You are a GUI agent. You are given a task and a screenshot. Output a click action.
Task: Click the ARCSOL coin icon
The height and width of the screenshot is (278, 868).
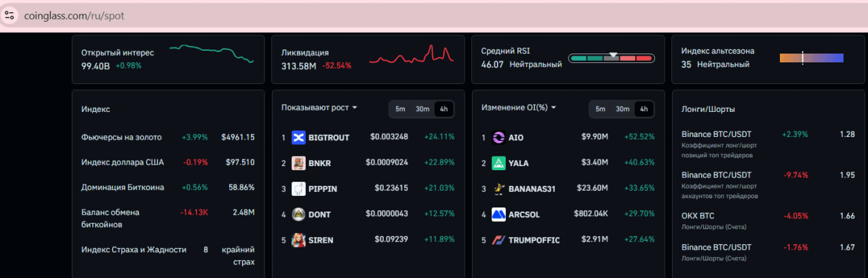pyautogui.click(x=498, y=214)
